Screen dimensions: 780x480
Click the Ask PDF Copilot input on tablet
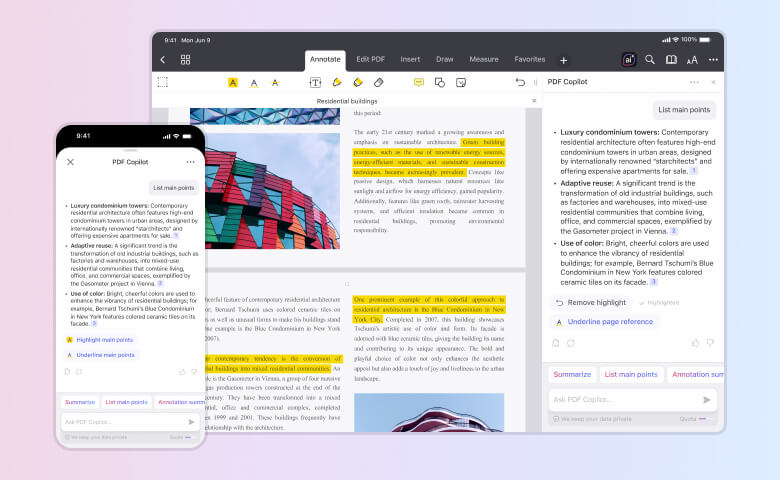[x=625, y=400]
